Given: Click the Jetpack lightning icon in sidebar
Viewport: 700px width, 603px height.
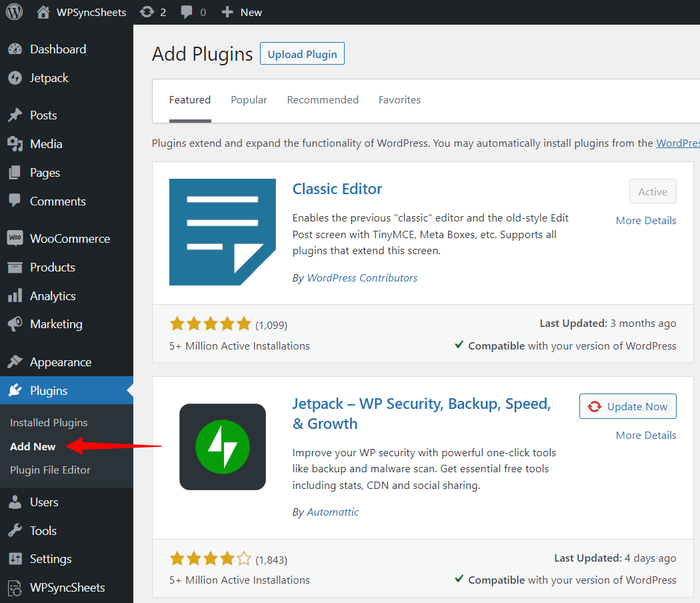Looking at the screenshot, I should point(15,78).
